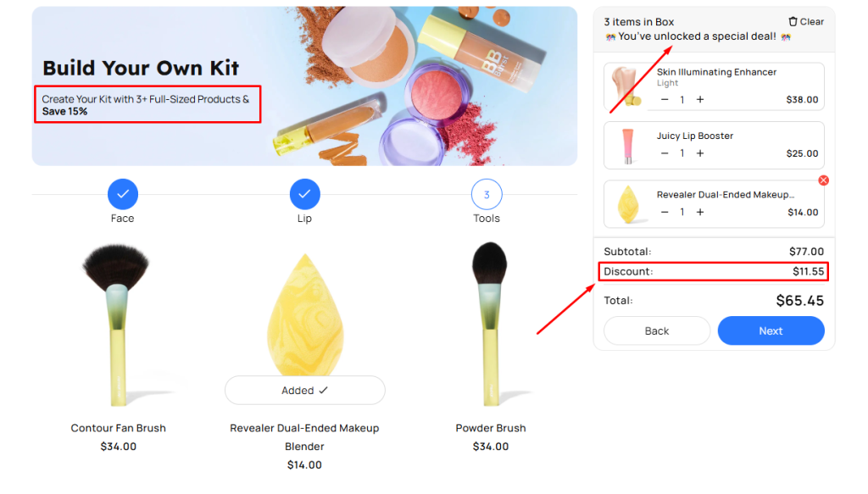Click the Back button

pos(657,331)
